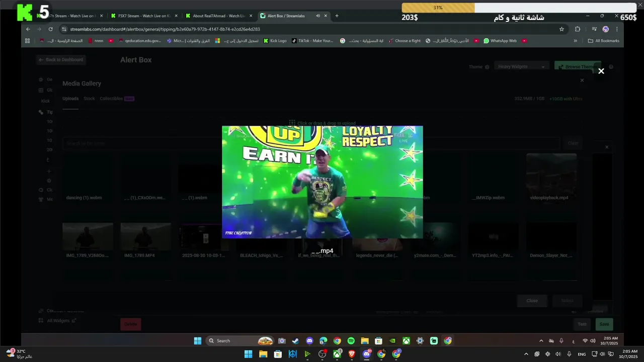The width and height of the screenshot is (644, 362).
Task: Click the Media Gallery Close button
Action: click(x=532, y=301)
